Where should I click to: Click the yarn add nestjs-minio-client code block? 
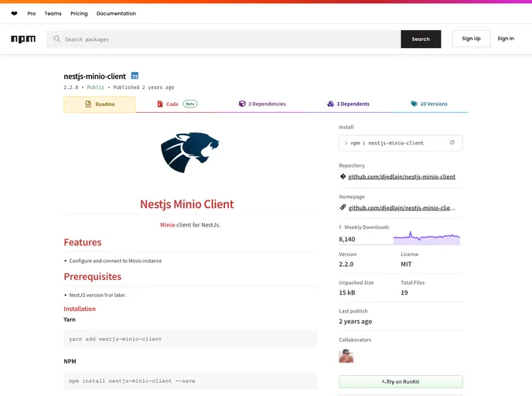click(x=190, y=339)
